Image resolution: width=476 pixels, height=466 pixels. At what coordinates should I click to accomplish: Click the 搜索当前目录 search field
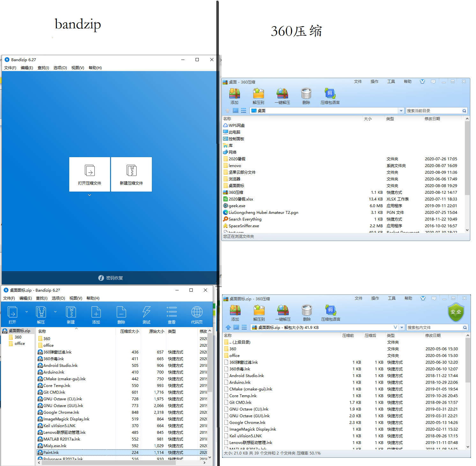pos(434,111)
